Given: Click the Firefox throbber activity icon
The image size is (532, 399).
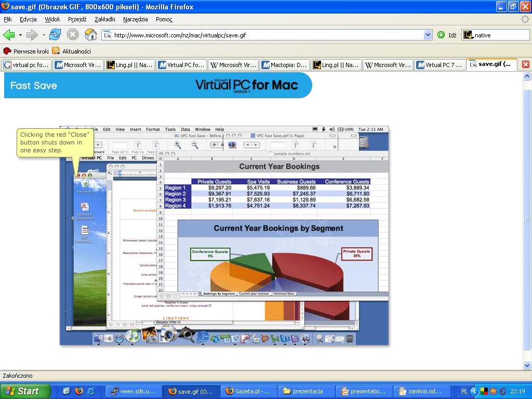Looking at the screenshot, I should [525, 19].
